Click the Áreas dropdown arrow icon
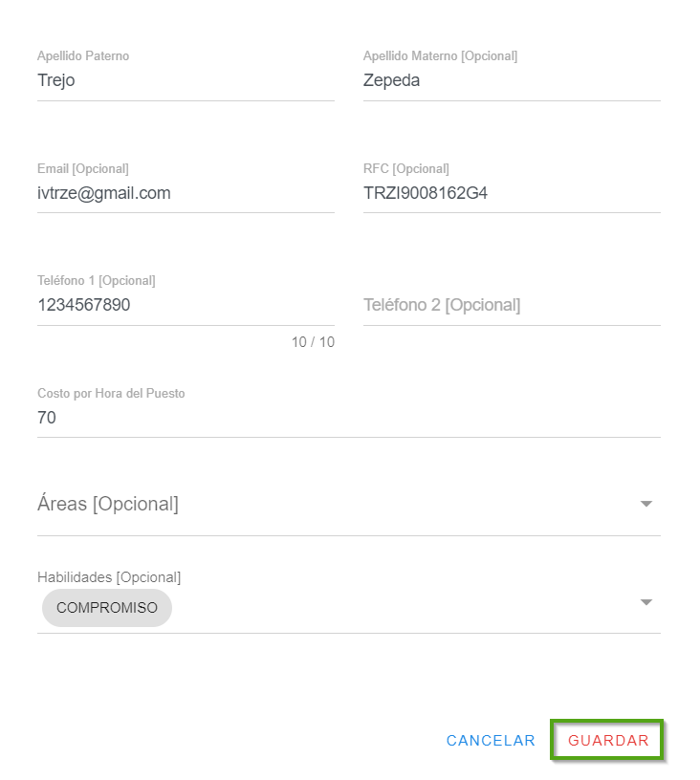The image size is (700, 780). (x=646, y=504)
